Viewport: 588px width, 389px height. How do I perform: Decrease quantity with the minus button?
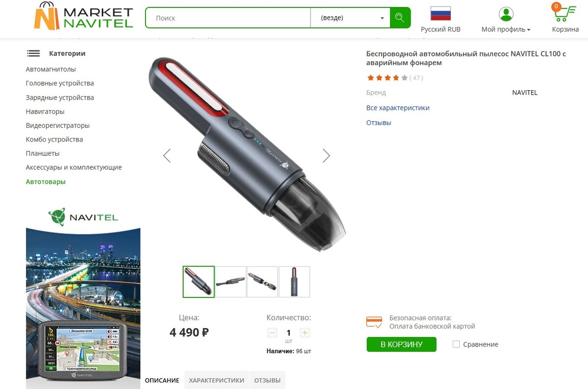point(272,333)
